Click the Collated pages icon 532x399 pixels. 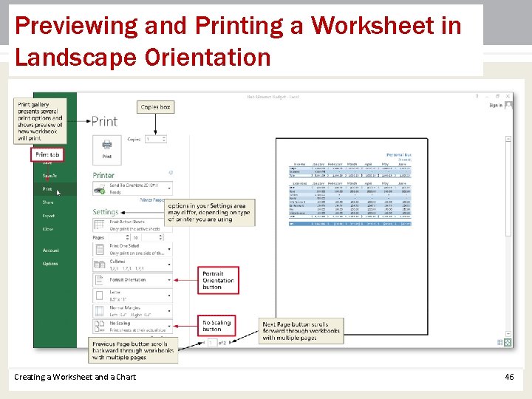point(99,265)
